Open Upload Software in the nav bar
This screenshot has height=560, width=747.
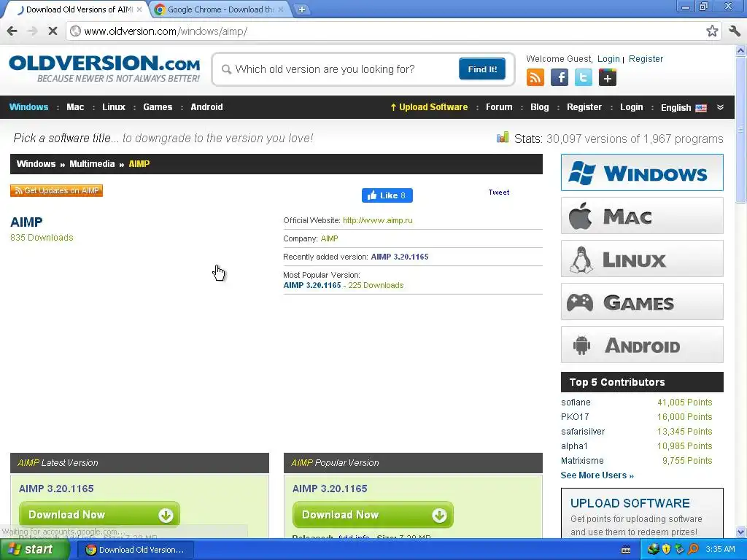tap(429, 107)
